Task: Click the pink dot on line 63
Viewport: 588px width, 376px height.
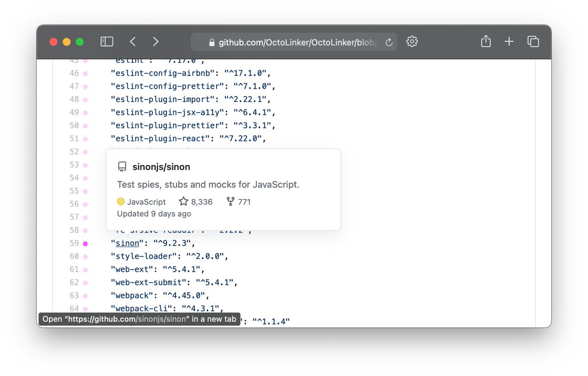Action: coord(85,295)
